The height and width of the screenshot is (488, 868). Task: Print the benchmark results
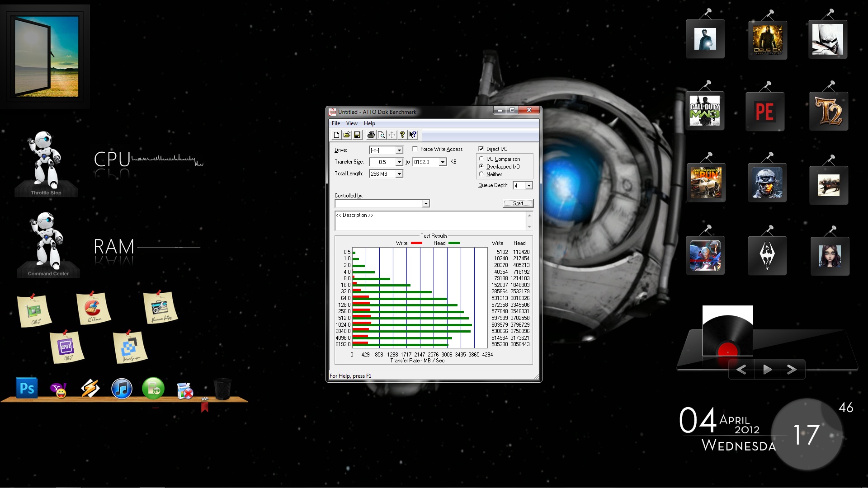pos(371,135)
